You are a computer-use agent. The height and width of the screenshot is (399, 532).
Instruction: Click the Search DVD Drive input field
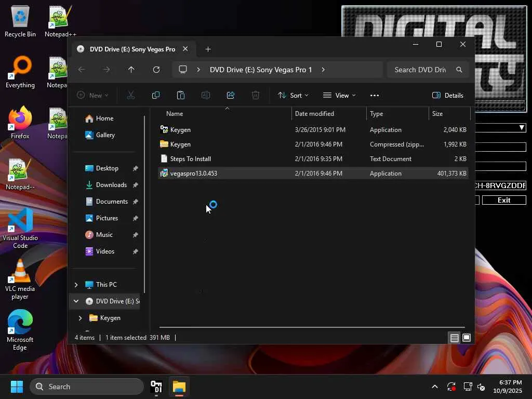pyautogui.click(x=420, y=70)
